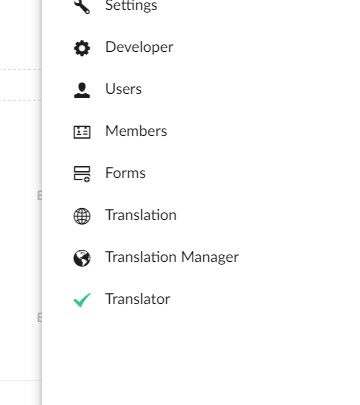Open the Settings section
Viewport: 360px width, 405px height.
(131, 5)
